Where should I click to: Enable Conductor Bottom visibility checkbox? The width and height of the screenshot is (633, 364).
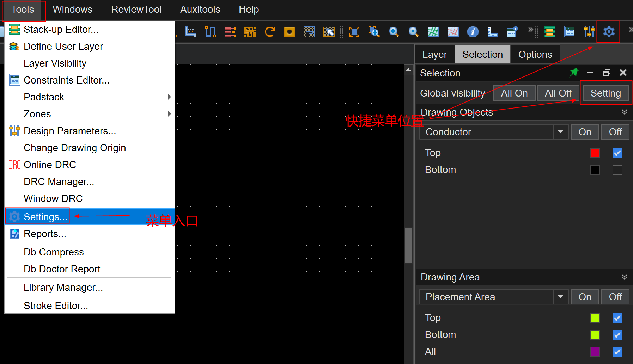click(617, 170)
